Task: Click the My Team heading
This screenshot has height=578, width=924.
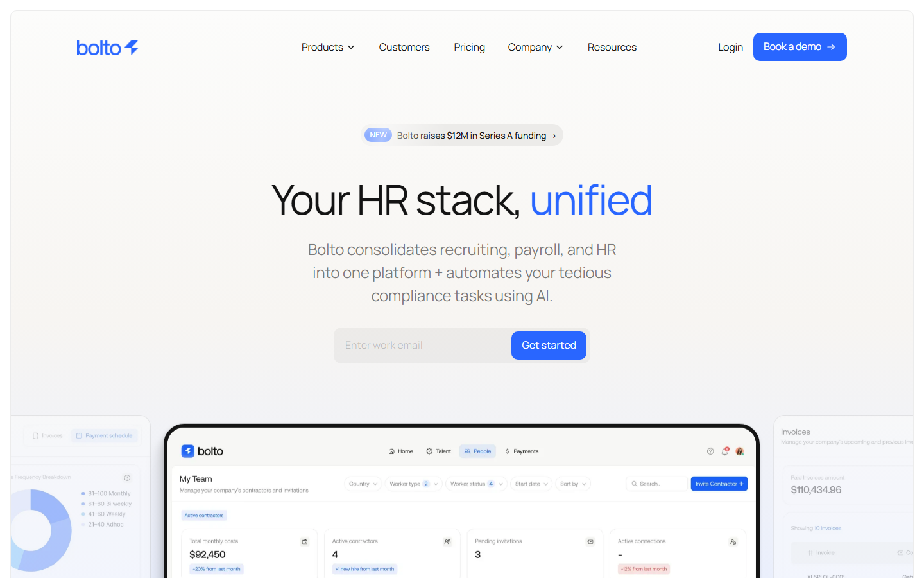Action: [196, 479]
